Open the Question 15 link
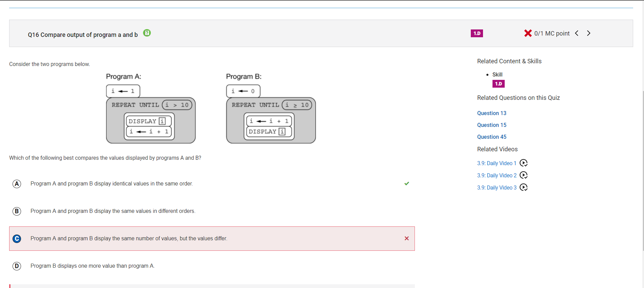 pos(492,125)
